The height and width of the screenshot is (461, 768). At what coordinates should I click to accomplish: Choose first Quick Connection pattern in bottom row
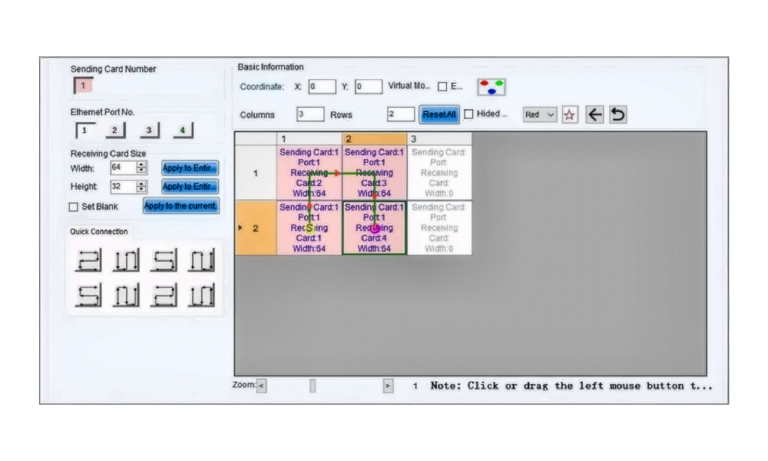point(89,295)
